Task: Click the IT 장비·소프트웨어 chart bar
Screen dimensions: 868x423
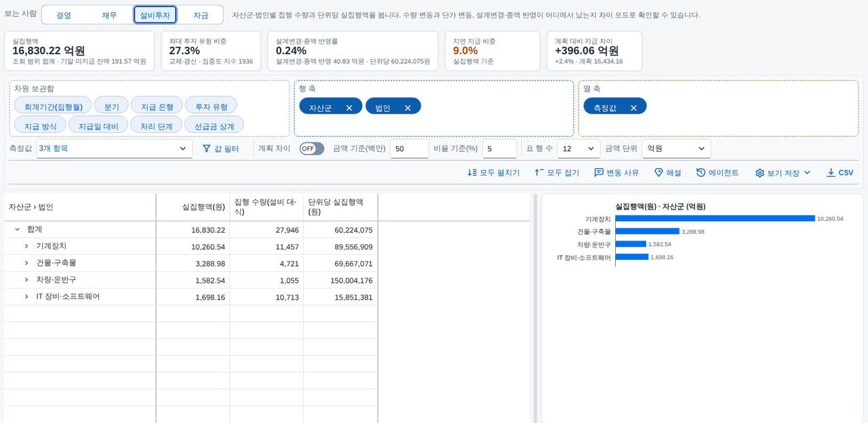Action: coord(632,257)
